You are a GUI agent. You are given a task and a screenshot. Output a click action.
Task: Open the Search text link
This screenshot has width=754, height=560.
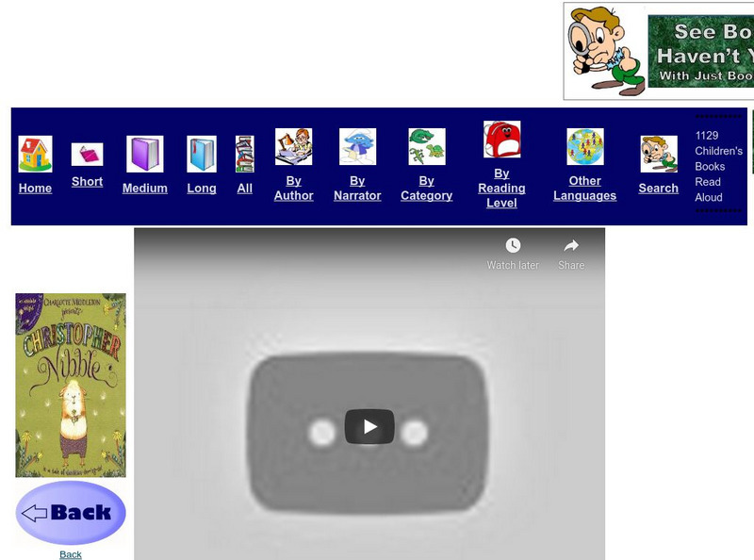click(658, 189)
